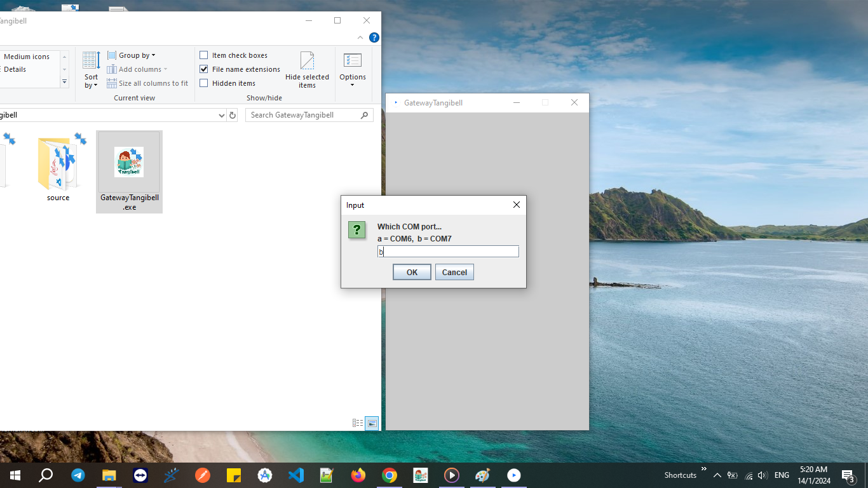868x488 pixels.
Task: Open Telegram from the taskbar
Action: [x=78, y=475]
